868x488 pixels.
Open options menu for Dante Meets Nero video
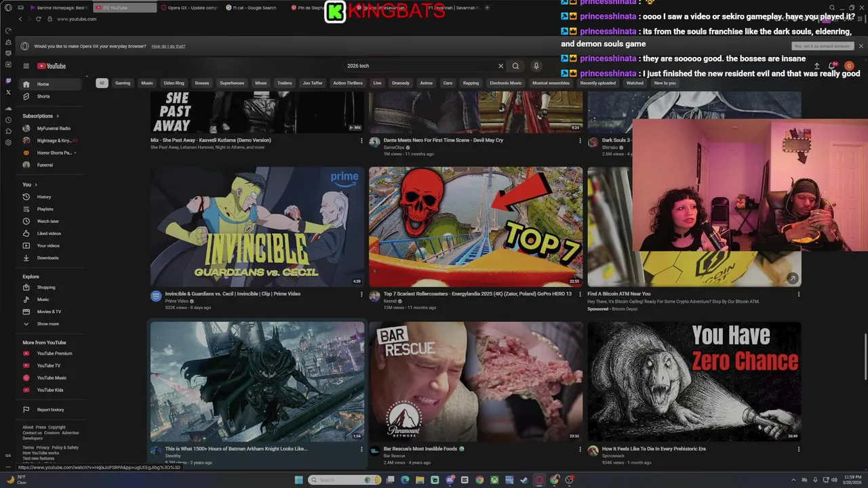point(580,140)
